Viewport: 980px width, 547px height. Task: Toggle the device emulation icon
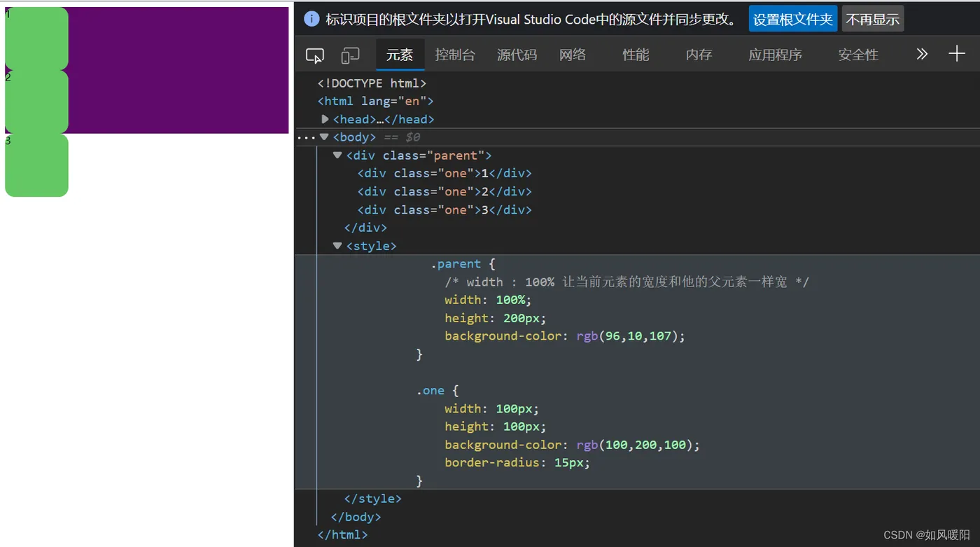click(350, 55)
